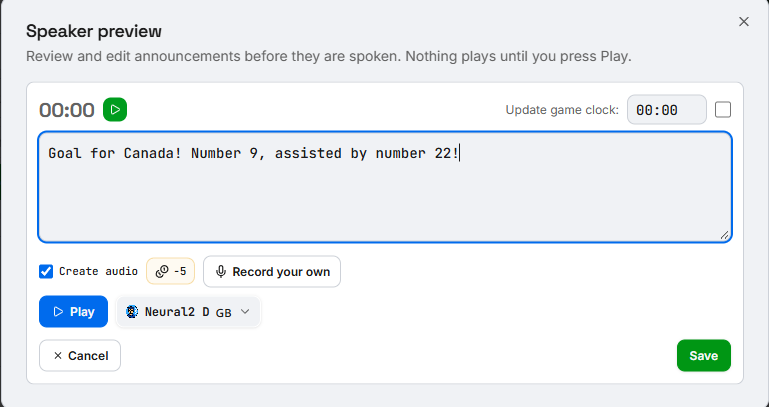This screenshot has width=769, height=407.
Task: Click the green play icon beside 00:00
Action: coord(115,109)
